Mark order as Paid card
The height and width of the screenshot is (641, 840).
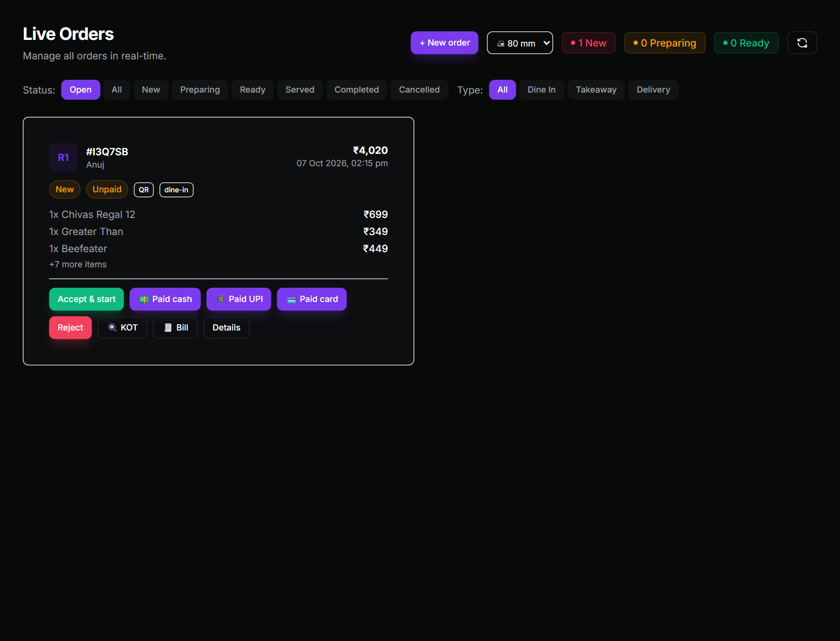click(312, 299)
